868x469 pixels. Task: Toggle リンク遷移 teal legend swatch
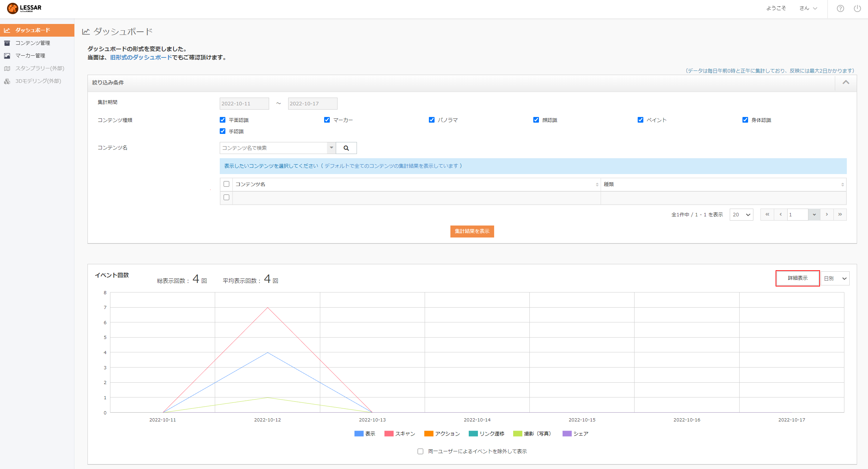473,434
